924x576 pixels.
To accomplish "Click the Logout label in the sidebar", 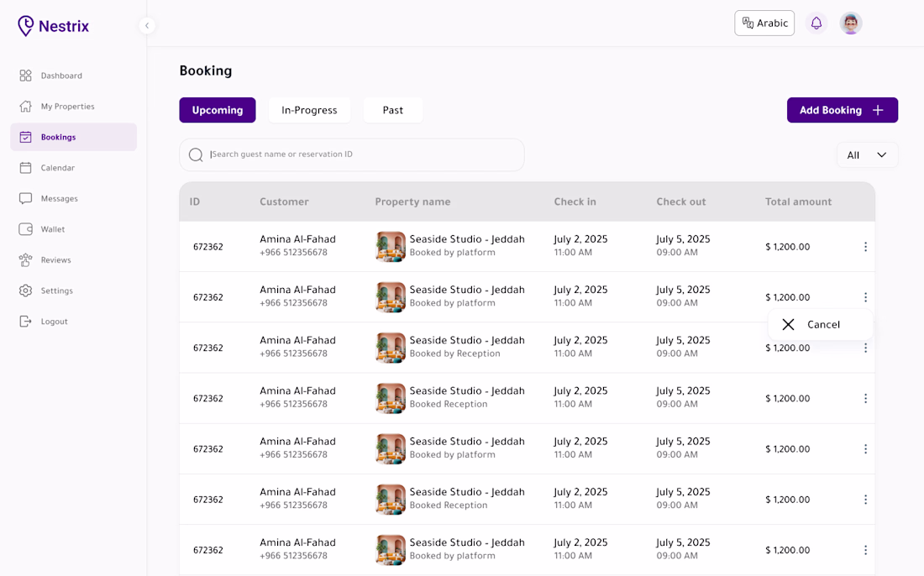I will (x=55, y=321).
